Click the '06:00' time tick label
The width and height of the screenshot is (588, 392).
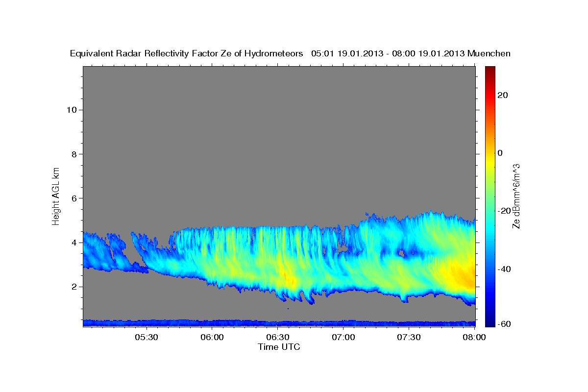pos(213,338)
